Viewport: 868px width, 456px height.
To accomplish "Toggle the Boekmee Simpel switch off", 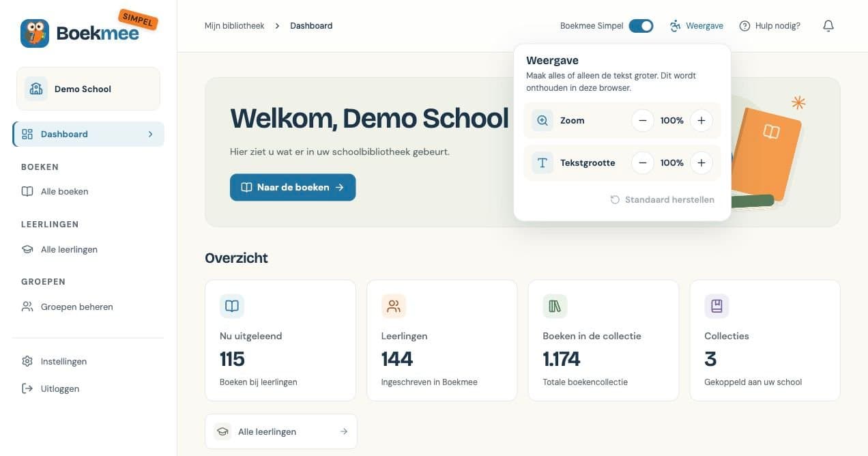I will pos(641,26).
